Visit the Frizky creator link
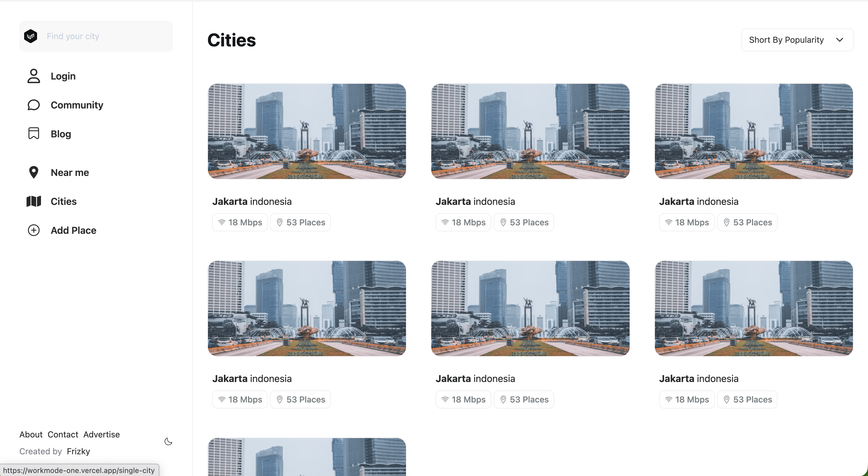This screenshot has width=868, height=476. pos(78,451)
